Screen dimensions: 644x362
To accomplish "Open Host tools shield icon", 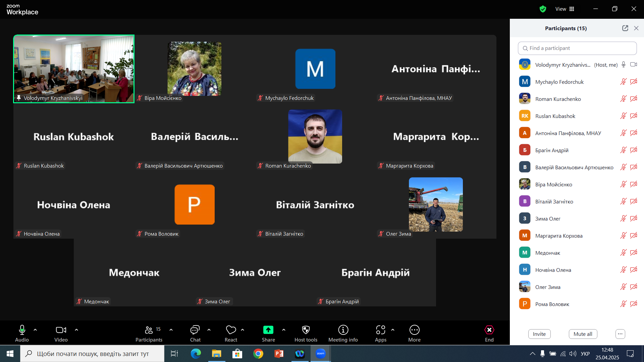I will point(306,330).
